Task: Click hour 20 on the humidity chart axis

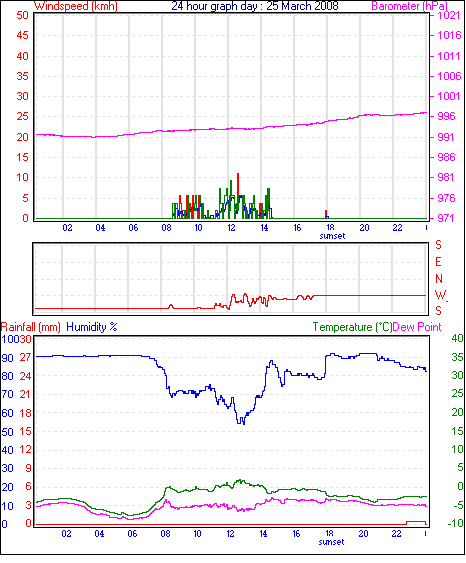Action: click(x=363, y=534)
